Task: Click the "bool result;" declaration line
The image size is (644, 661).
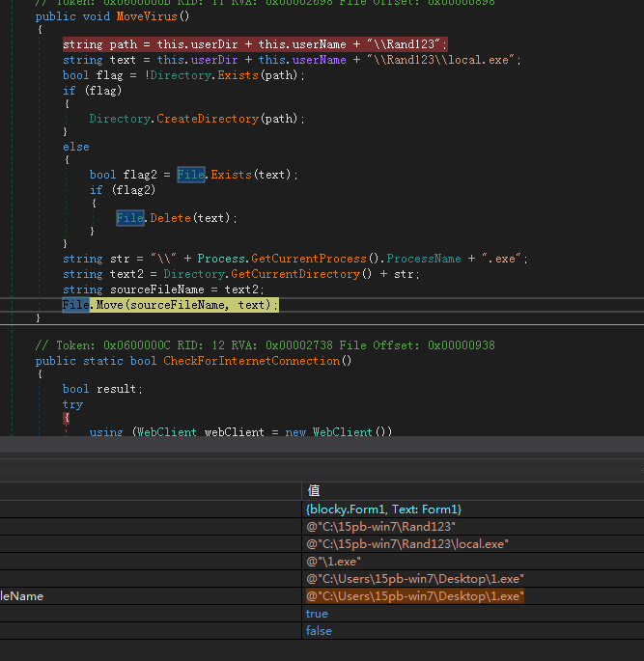Action: pyautogui.click(x=102, y=389)
